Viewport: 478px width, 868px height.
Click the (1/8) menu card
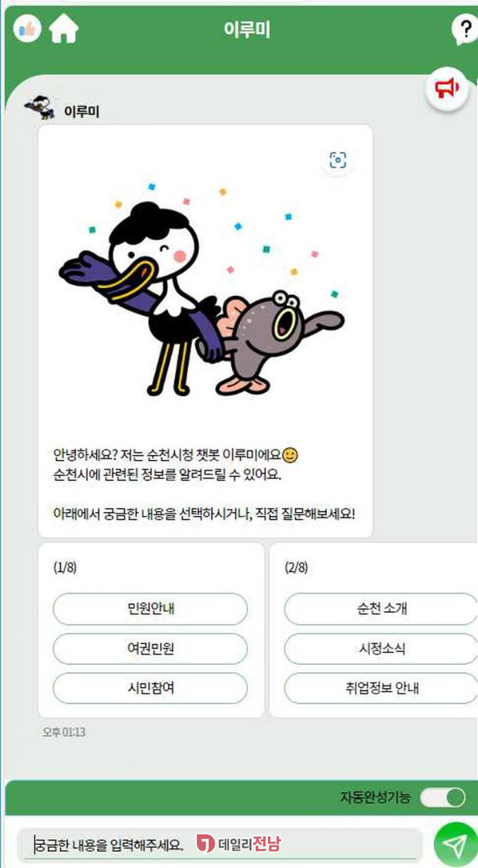coord(151,630)
